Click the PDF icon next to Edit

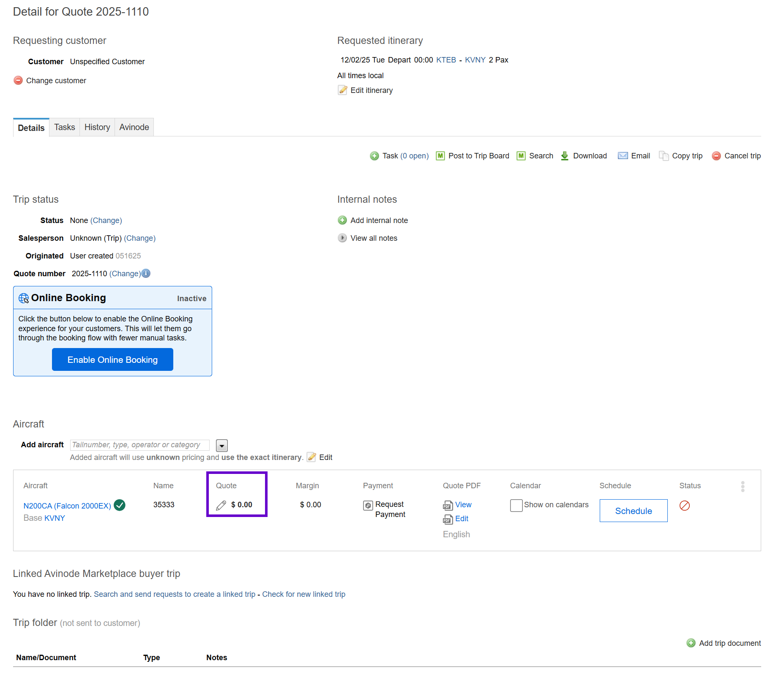(448, 519)
